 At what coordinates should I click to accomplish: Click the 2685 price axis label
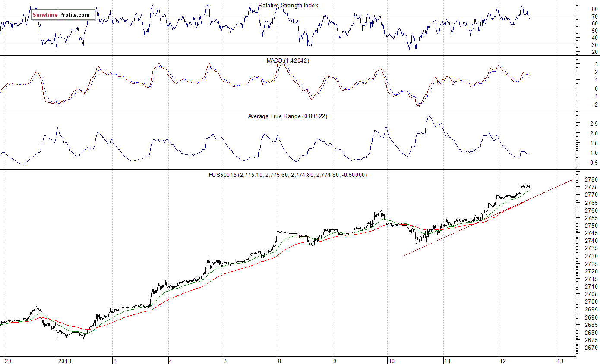pyautogui.click(x=591, y=325)
